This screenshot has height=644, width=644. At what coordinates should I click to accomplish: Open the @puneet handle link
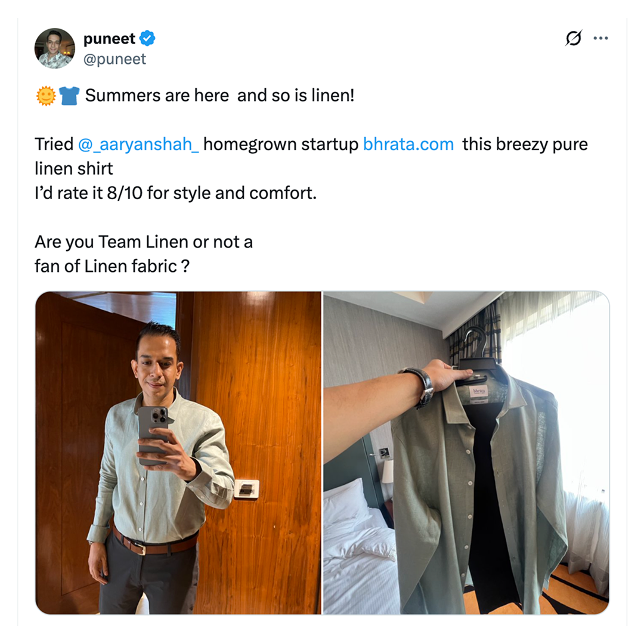point(114,59)
